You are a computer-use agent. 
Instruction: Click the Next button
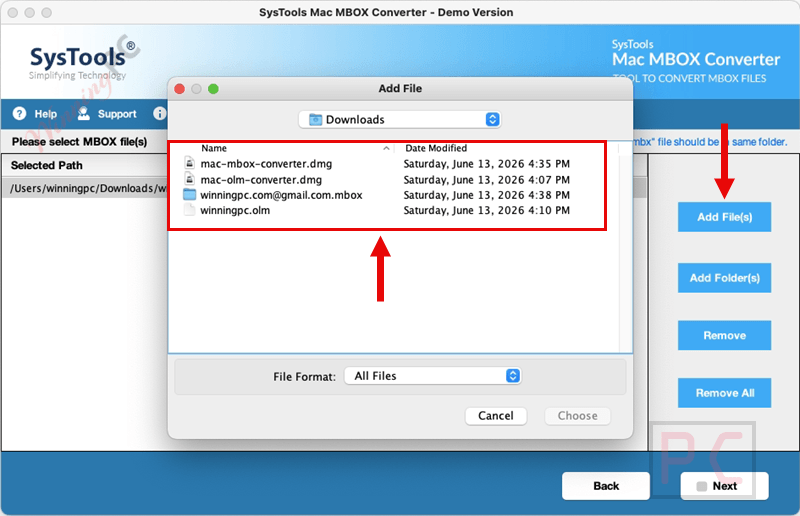click(724, 486)
